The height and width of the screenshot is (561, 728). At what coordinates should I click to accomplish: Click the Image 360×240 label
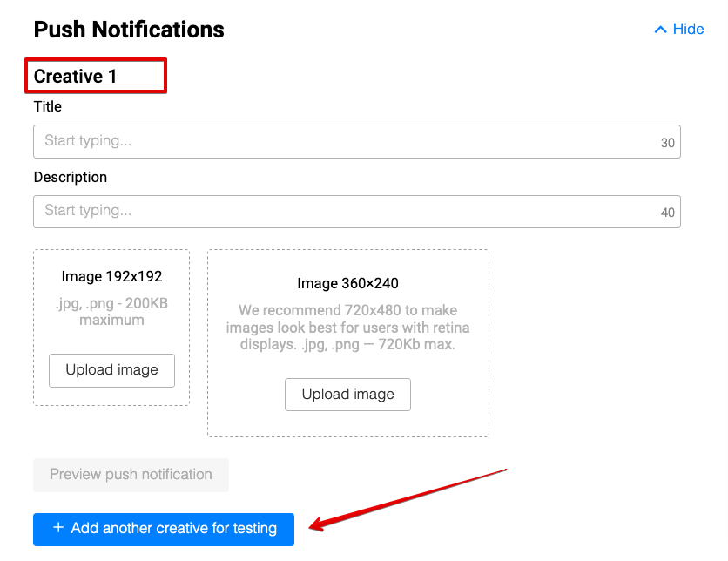click(347, 284)
